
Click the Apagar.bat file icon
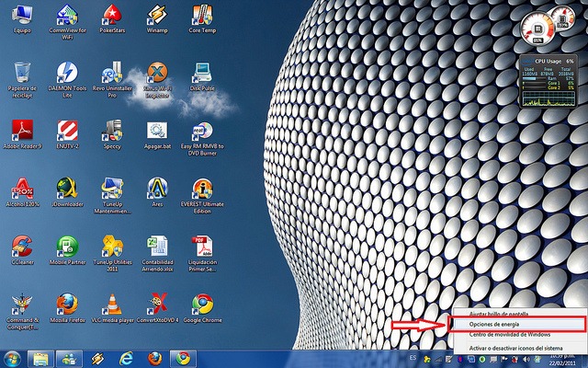point(158,130)
